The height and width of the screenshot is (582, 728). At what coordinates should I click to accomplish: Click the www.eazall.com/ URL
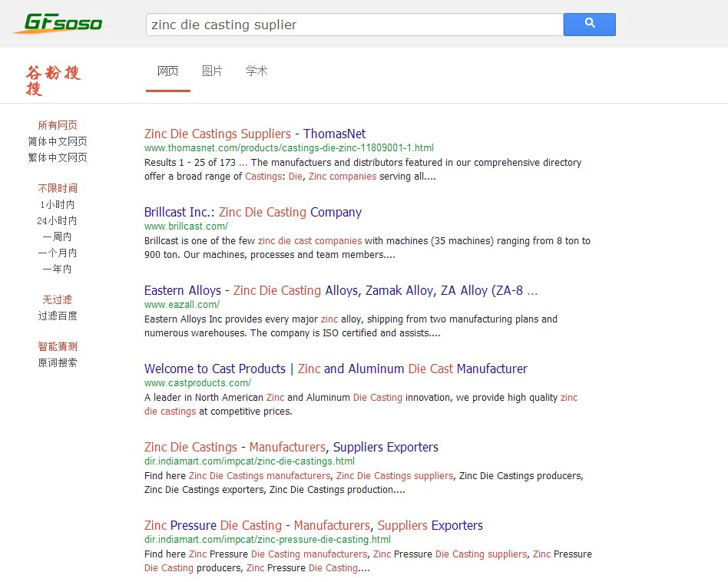click(x=182, y=305)
